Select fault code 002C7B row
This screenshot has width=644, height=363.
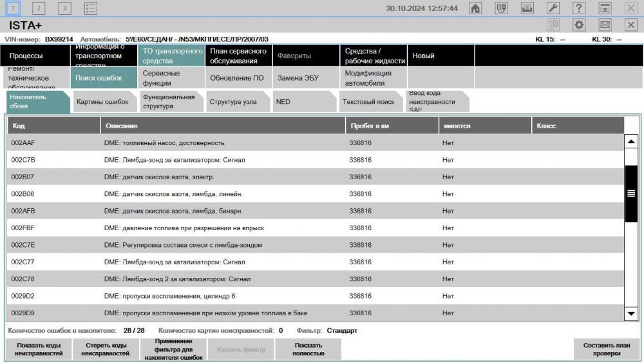point(315,160)
